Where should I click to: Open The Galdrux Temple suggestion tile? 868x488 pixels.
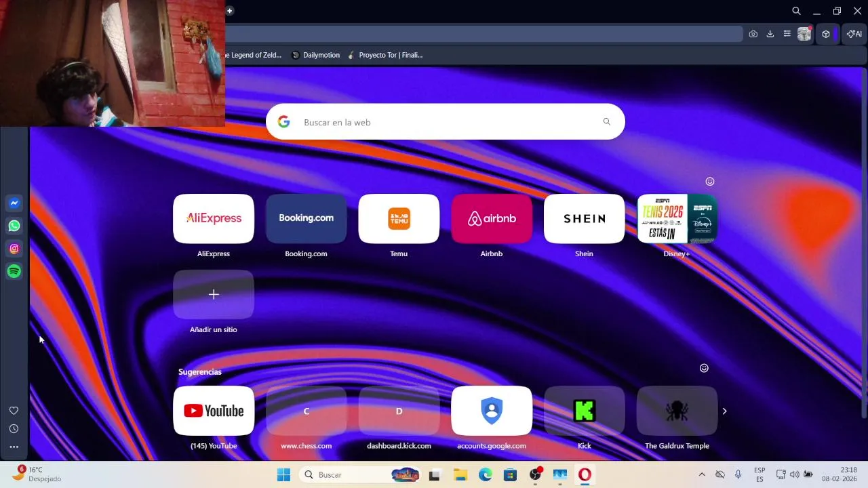[677, 411]
